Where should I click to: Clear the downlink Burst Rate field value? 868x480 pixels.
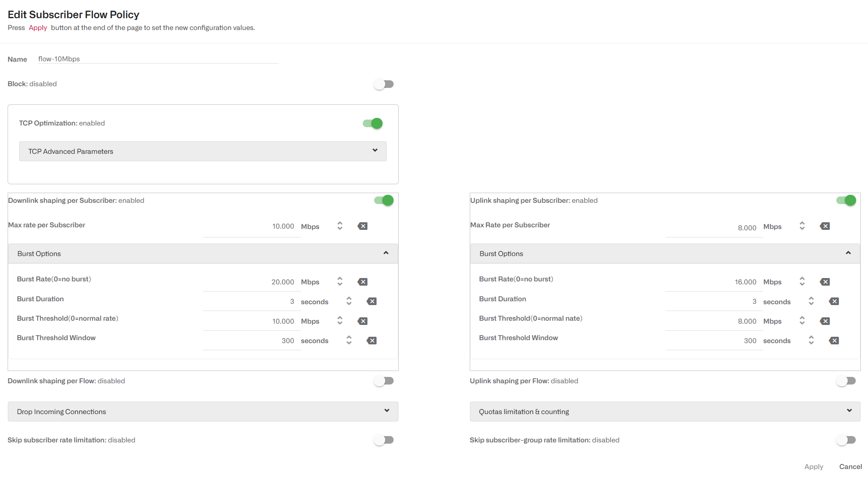(x=362, y=281)
